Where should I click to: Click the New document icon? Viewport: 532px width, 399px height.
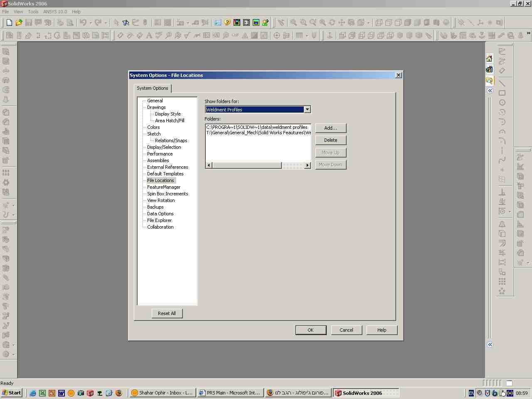point(9,22)
